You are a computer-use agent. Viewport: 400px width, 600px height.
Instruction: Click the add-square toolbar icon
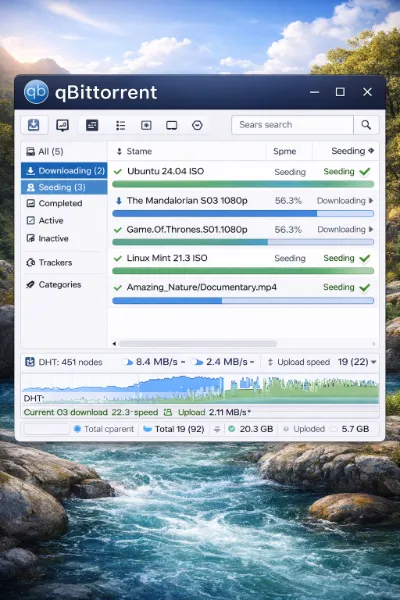[x=146, y=125]
